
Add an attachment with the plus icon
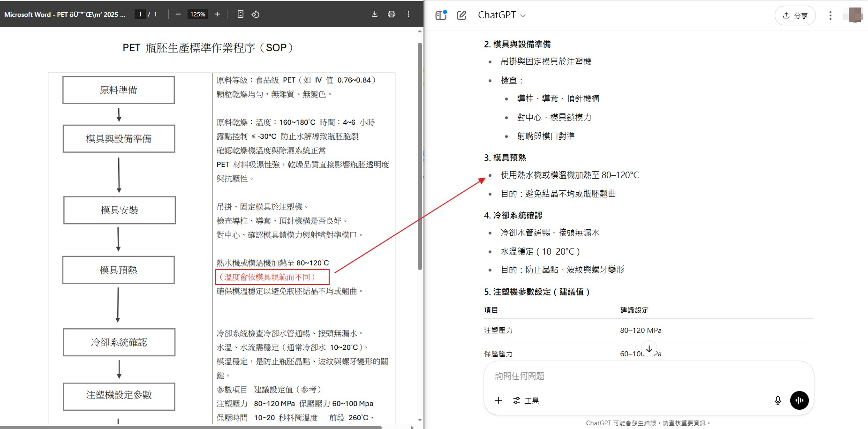coord(498,400)
